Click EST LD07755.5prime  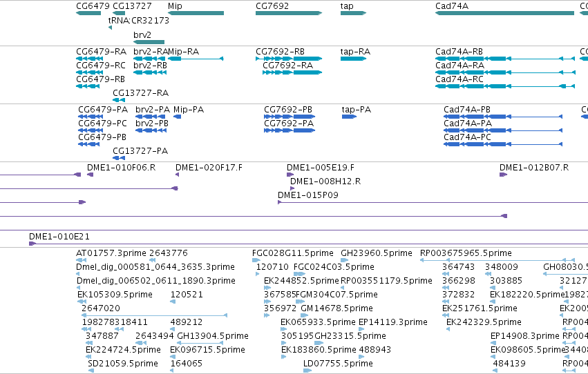pyautogui.click(x=307, y=371)
